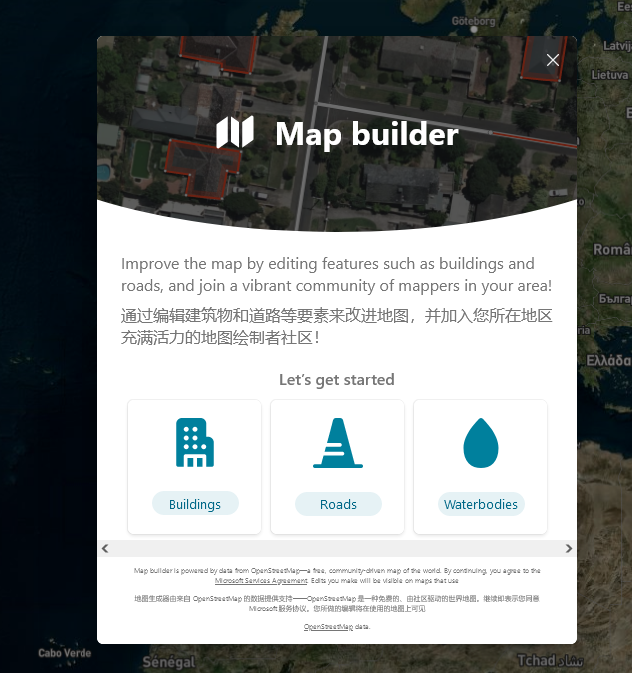This screenshot has height=673, width=632.
Task: Click the left arrow of horizontal scrollbar
Action: pyautogui.click(x=105, y=548)
